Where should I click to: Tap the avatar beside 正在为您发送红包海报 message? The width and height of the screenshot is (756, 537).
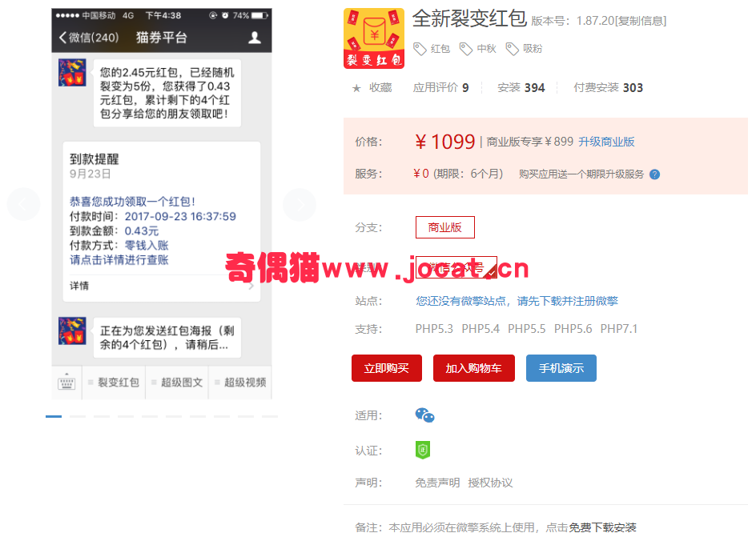72,331
